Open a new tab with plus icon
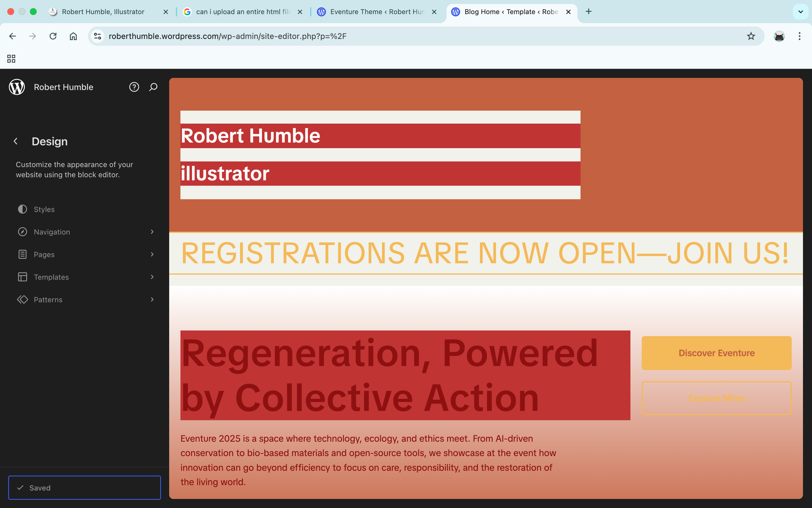Screen dimensions: 812x508 (588, 11)
